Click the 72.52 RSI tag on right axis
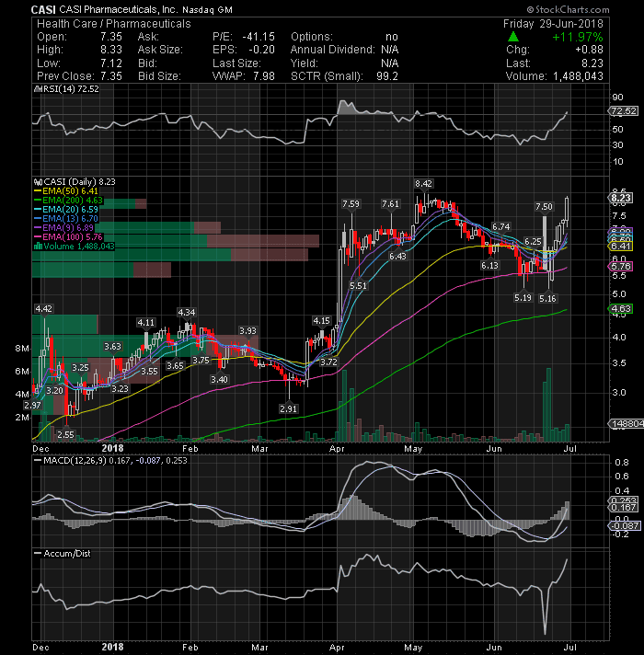 (x=624, y=111)
